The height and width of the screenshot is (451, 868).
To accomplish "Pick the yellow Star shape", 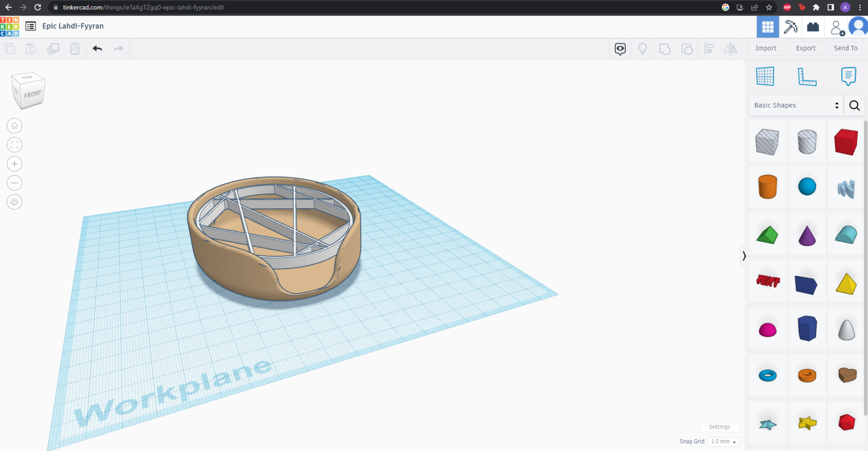I will click(807, 423).
